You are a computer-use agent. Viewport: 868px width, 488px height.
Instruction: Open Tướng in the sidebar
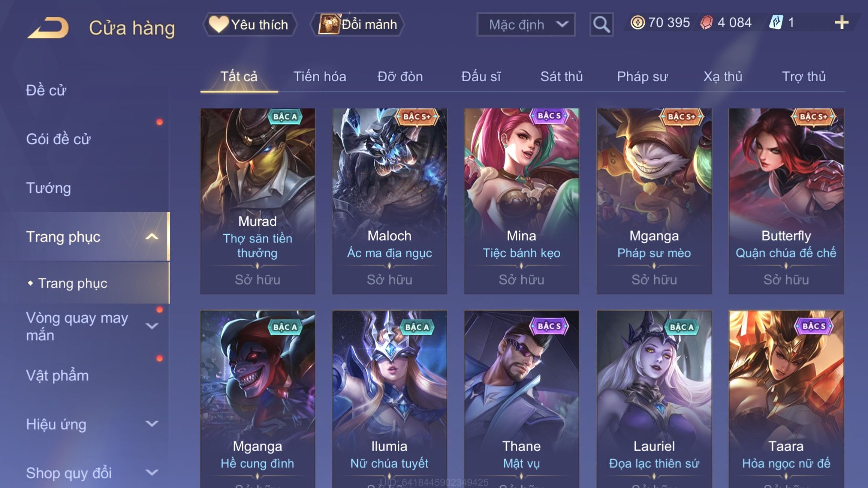[48, 188]
